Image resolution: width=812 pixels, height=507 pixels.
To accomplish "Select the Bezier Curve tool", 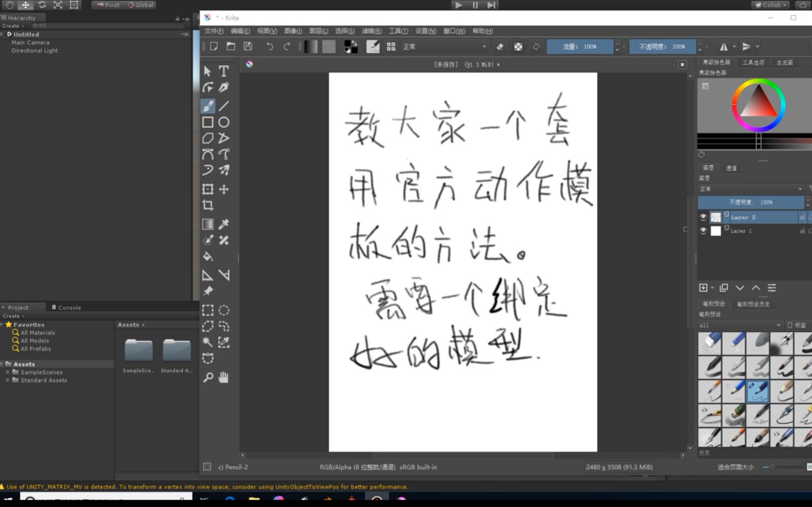I will [x=208, y=153].
